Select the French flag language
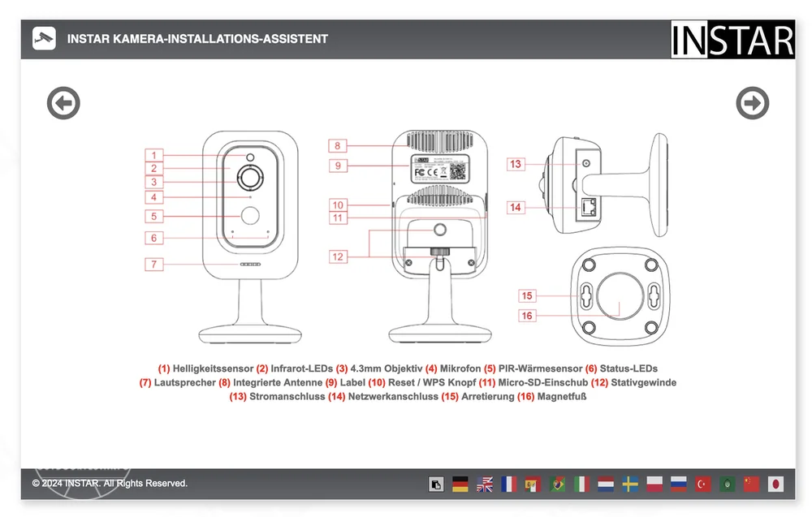Screen dimensions: 812x517 tap(509, 485)
